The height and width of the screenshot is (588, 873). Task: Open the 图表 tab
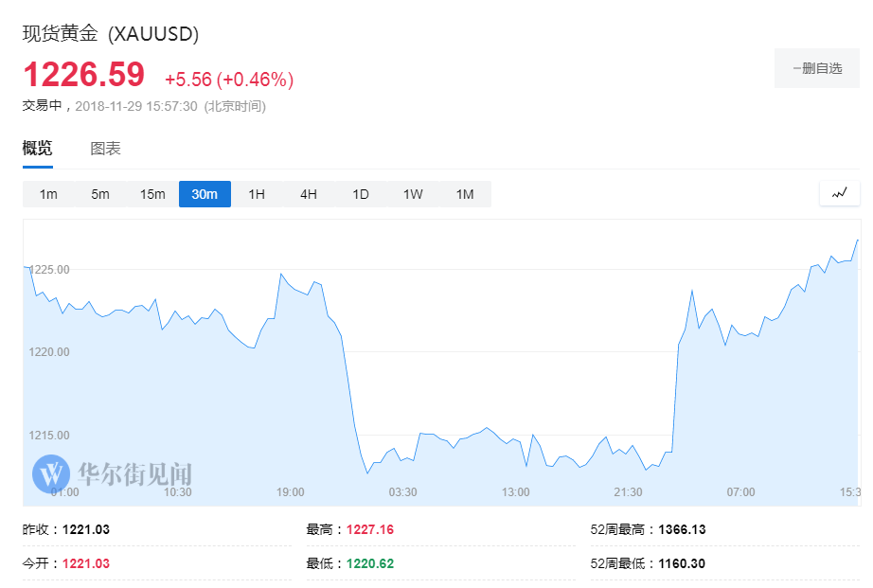pos(105,148)
